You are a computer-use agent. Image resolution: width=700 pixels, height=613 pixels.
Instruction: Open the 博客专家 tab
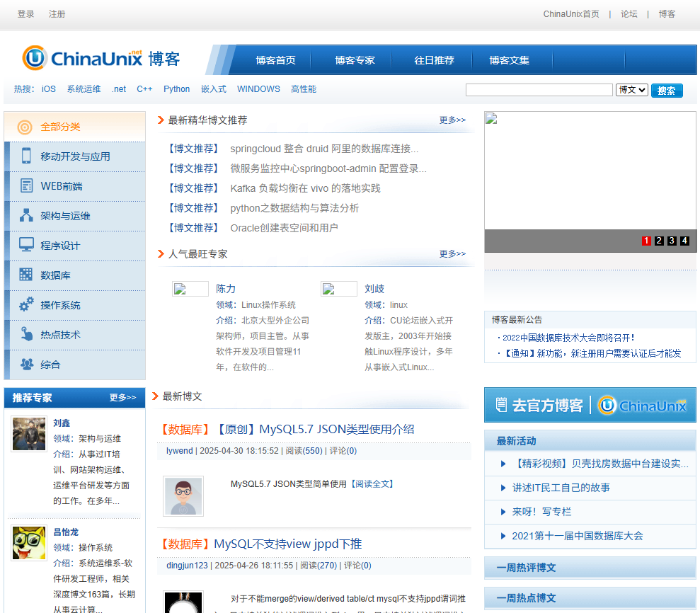[355, 60]
